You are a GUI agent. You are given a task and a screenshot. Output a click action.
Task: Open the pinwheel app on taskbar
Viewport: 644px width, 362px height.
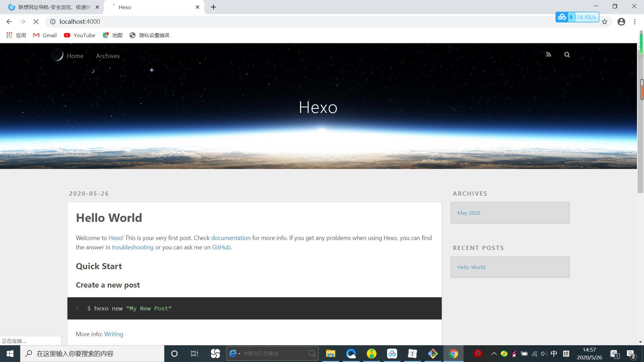pos(215,354)
